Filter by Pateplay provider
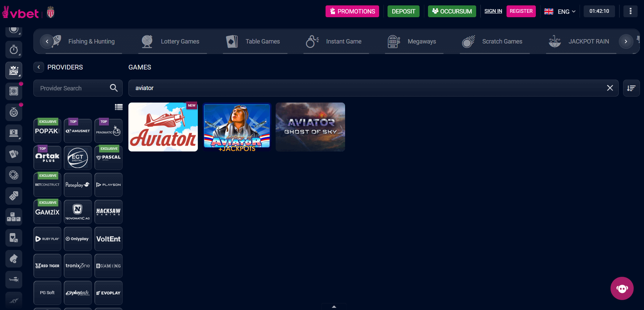 pos(78,185)
